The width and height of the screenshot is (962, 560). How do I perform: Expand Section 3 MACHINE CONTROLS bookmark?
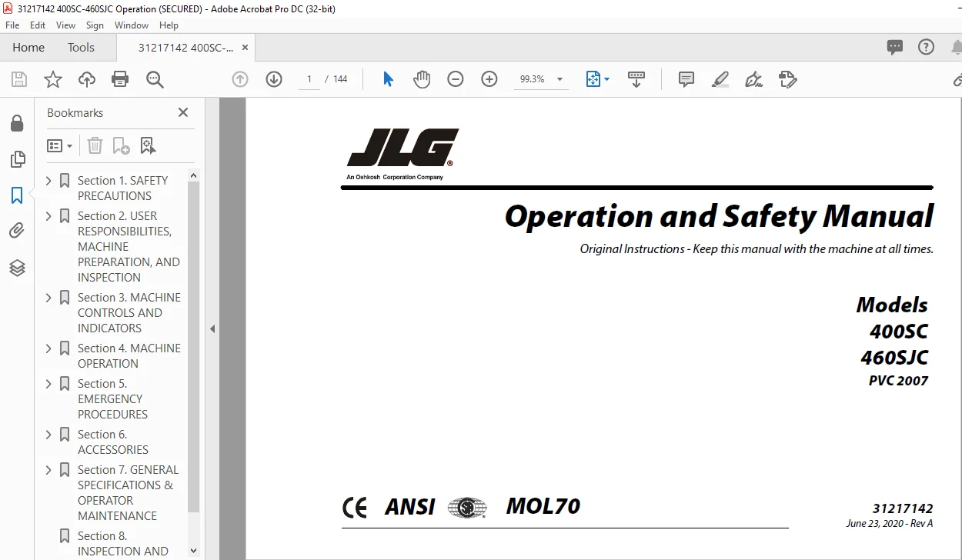click(x=49, y=298)
